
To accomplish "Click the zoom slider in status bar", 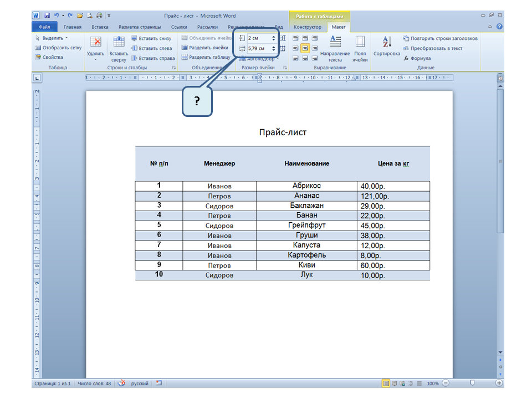I will click(x=472, y=383).
